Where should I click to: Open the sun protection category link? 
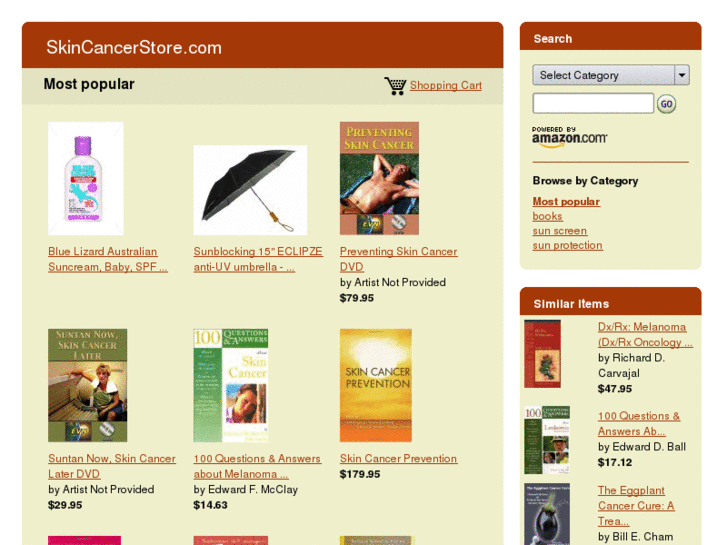coord(568,245)
